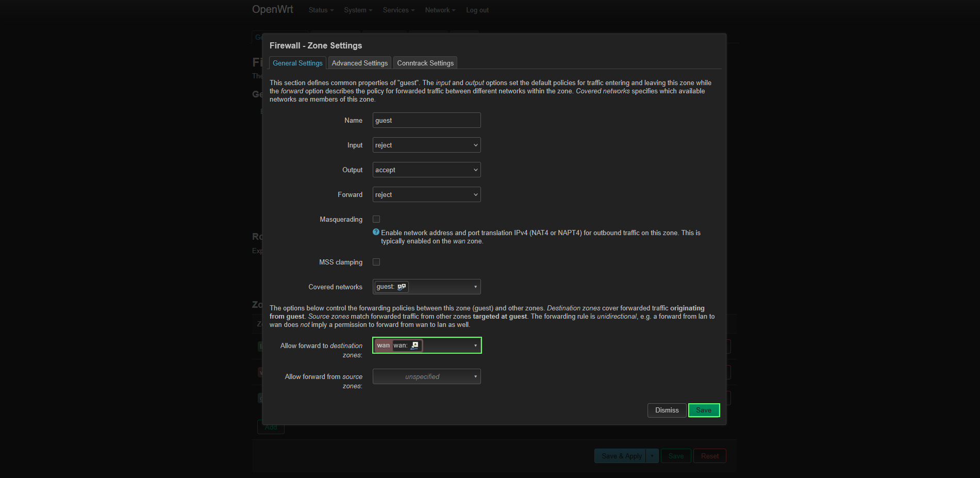
Task: Click the Masquerading help question-mark icon
Action: (376, 232)
